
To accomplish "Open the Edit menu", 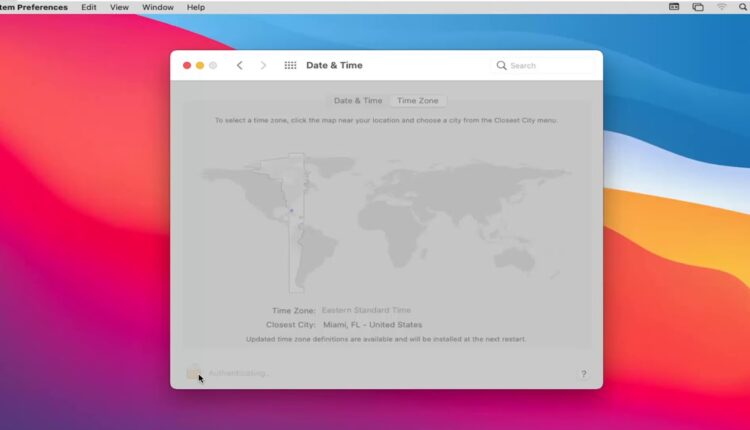I will (x=88, y=7).
